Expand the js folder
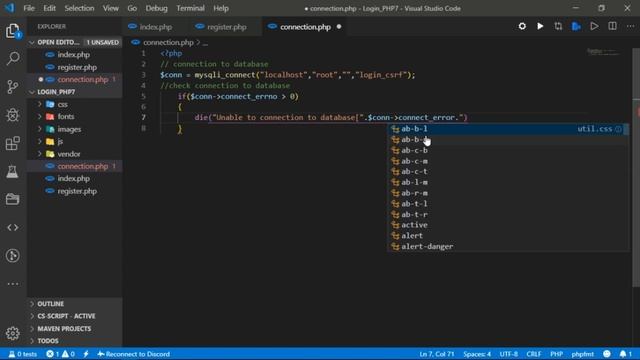The width and height of the screenshot is (640, 360). [x=40, y=142]
